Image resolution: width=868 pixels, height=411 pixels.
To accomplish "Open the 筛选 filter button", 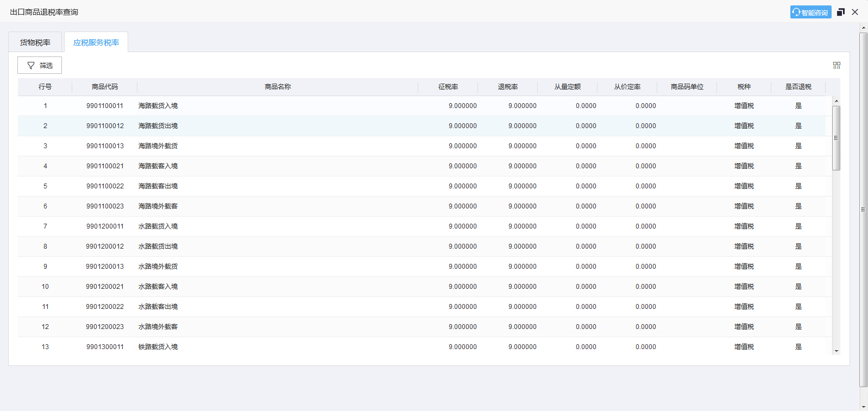I will (x=40, y=65).
